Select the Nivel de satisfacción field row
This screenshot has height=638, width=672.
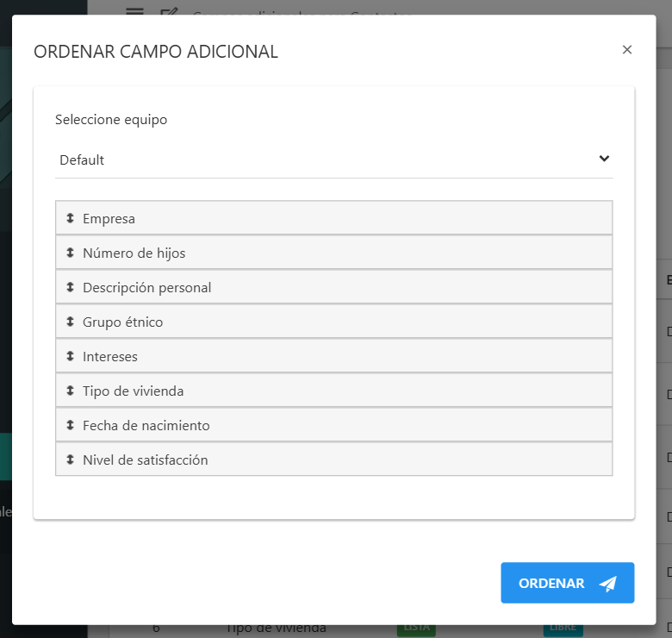[333, 460]
